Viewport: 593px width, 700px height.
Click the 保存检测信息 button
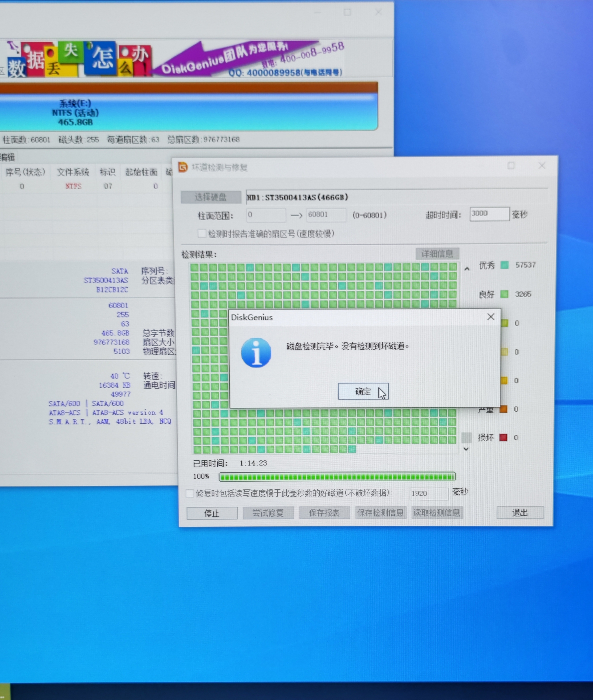[x=381, y=513]
